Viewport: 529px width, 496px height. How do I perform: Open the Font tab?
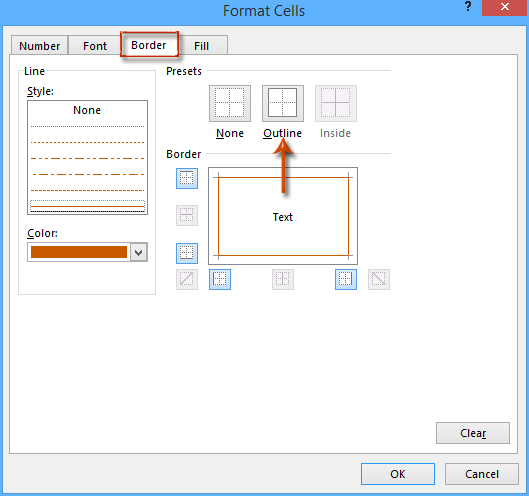pos(95,46)
